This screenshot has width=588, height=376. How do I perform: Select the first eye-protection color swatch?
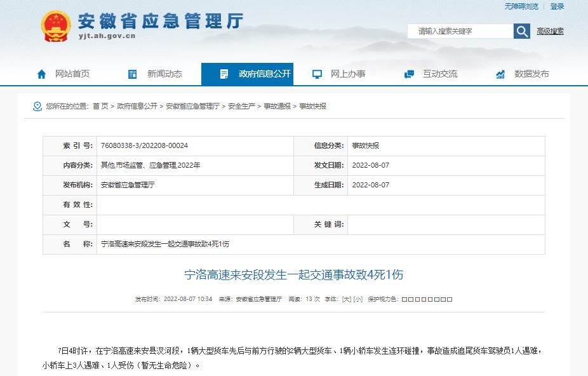[404, 299]
